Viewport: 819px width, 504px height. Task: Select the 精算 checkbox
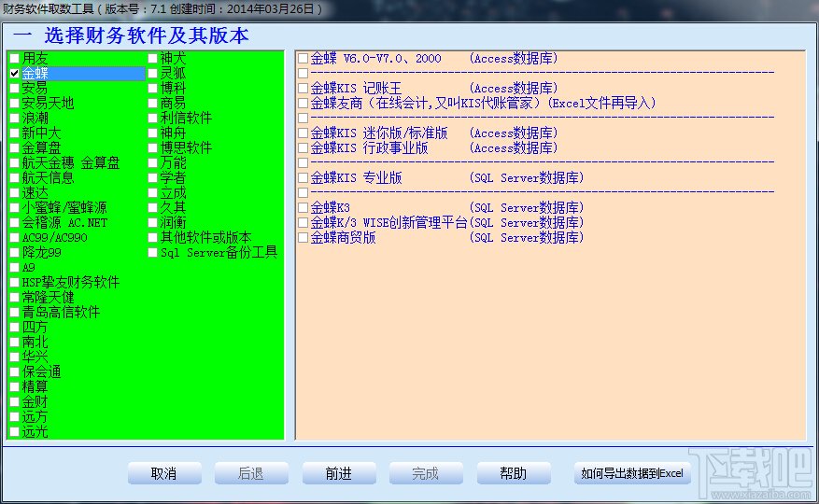point(15,387)
